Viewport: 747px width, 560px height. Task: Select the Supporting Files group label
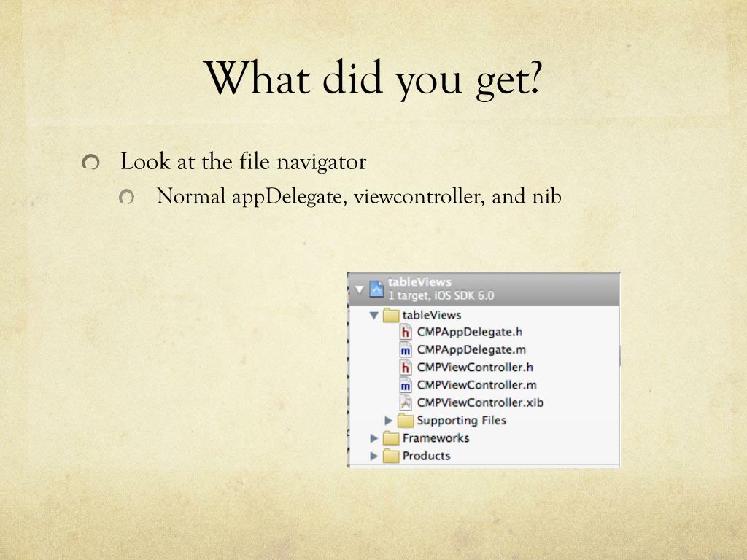click(x=461, y=421)
